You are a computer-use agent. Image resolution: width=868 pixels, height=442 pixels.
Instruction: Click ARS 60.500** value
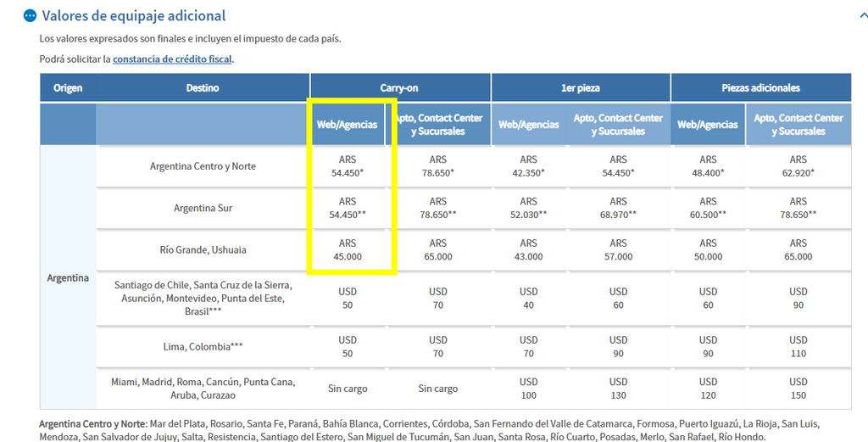click(x=708, y=208)
